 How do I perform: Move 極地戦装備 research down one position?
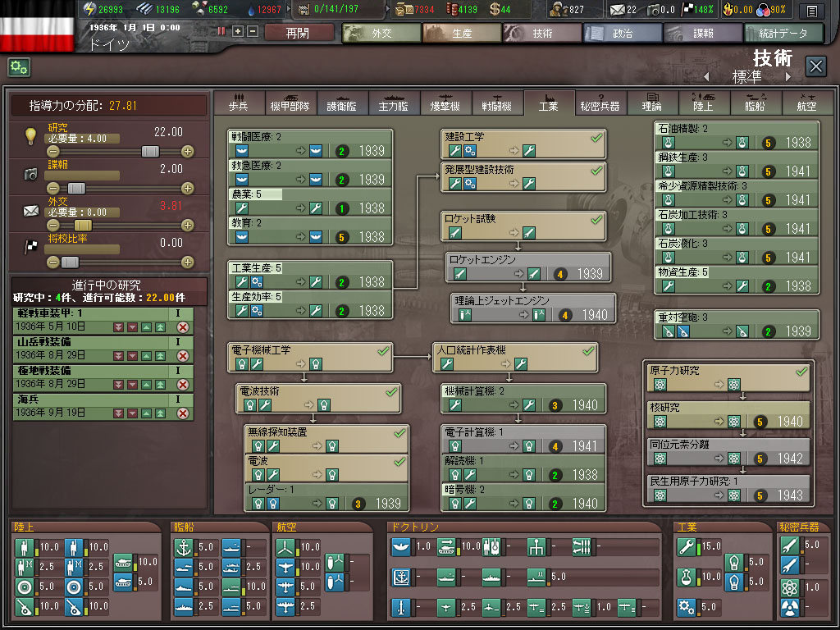click(x=132, y=385)
